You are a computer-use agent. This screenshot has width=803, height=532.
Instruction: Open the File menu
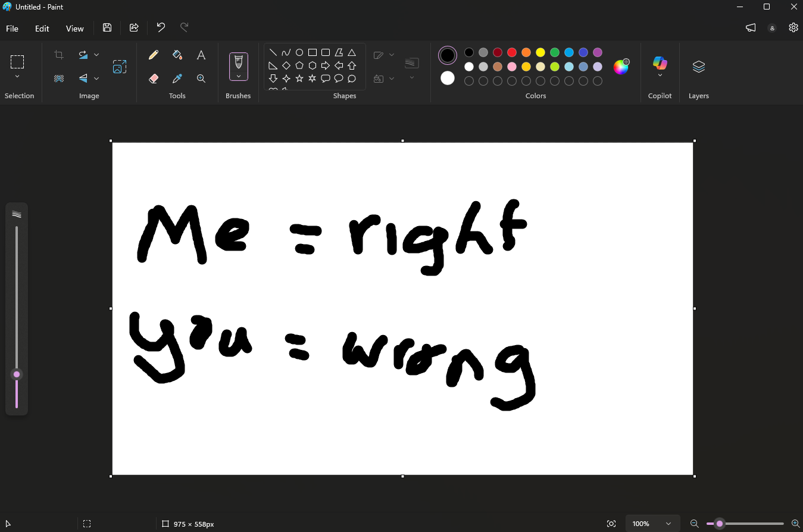[12, 29]
